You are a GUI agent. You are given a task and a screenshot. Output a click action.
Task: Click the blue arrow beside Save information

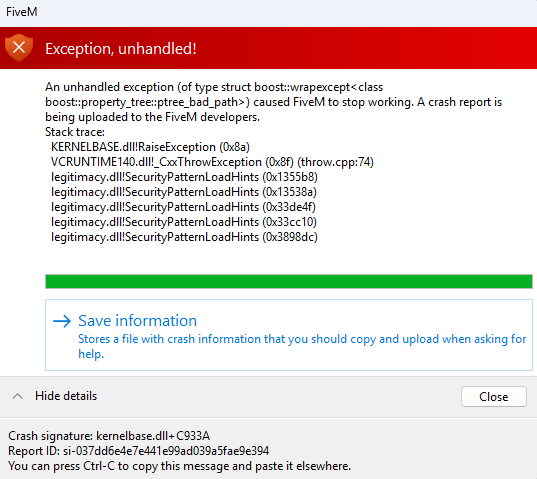(x=62, y=321)
